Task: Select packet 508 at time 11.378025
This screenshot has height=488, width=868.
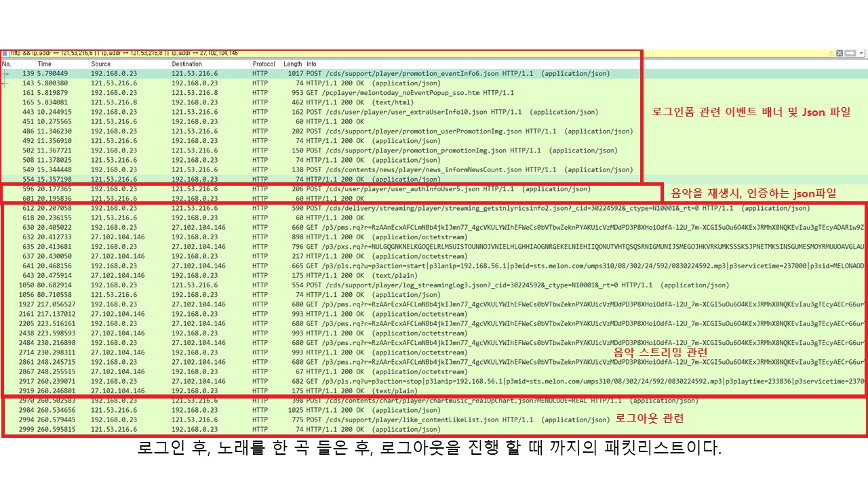Action: [434, 160]
